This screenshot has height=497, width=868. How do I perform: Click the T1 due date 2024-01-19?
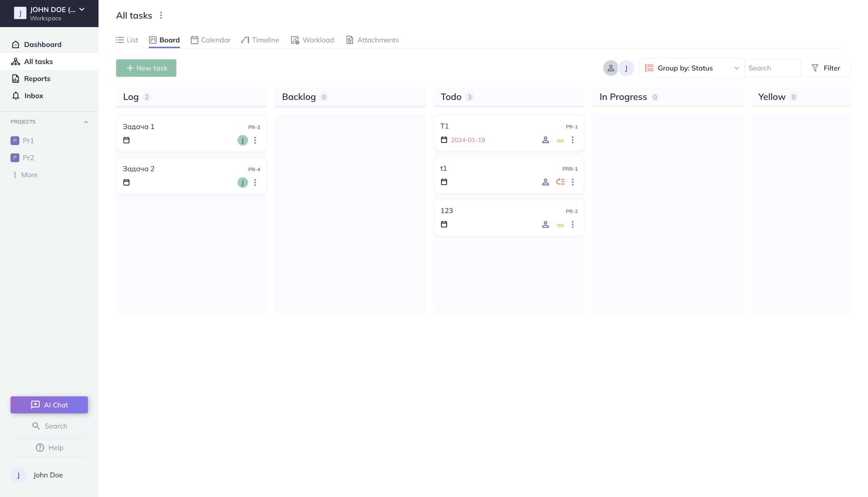tap(468, 140)
